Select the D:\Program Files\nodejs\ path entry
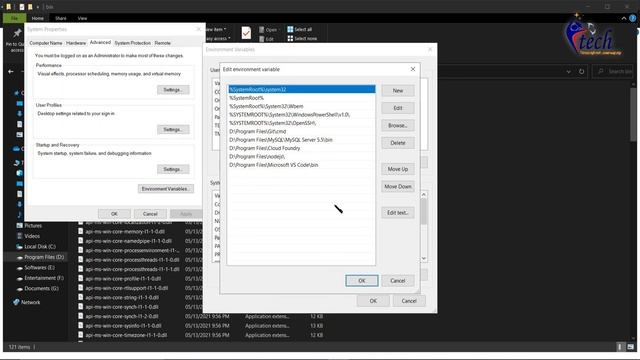Image resolution: width=640 pixels, height=360 pixels. pos(302,156)
